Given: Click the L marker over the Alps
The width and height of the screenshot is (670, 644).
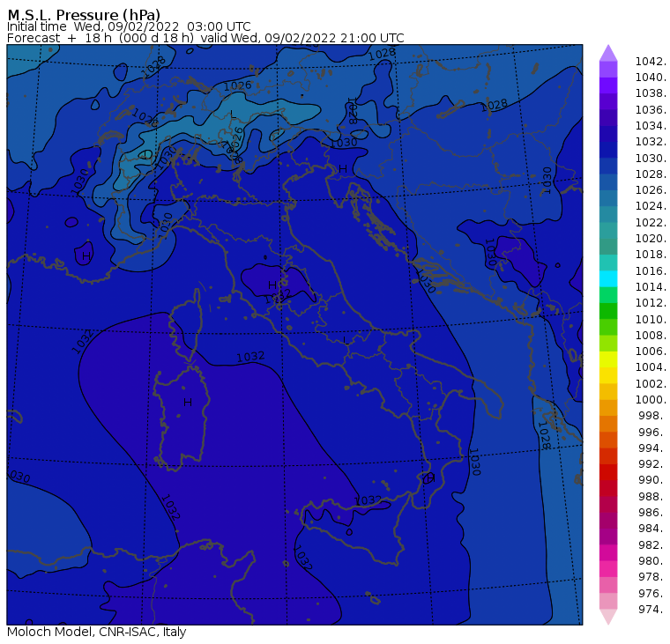Looking at the screenshot, I should 233,114.
